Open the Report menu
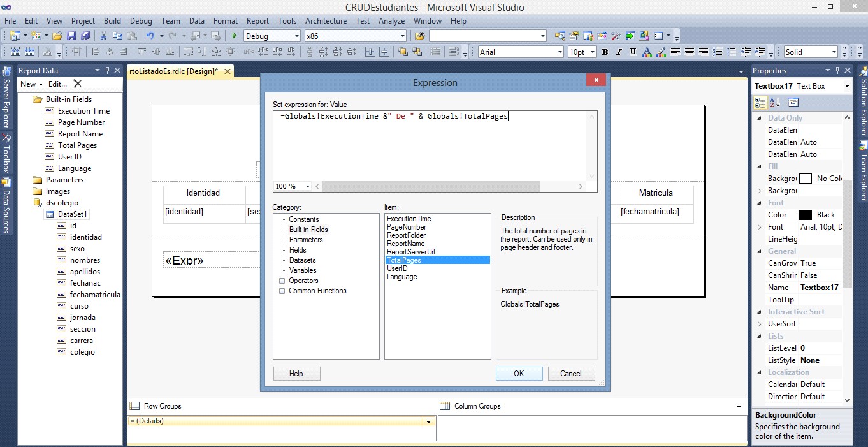This screenshot has height=447, width=868. pos(257,20)
